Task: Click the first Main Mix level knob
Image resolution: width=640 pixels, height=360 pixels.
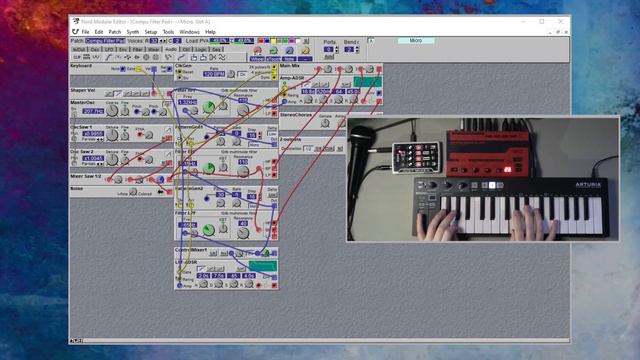Action: [x=328, y=69]
